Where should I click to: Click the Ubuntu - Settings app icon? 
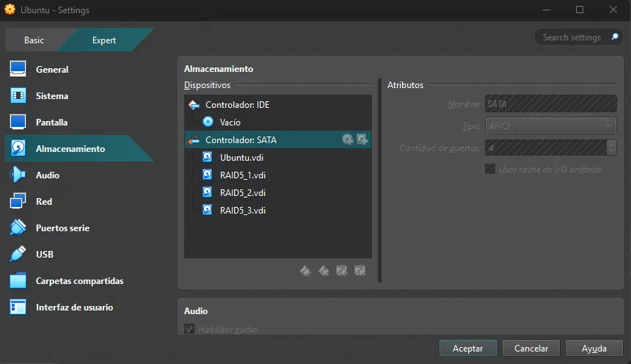[x=10, y=10]
